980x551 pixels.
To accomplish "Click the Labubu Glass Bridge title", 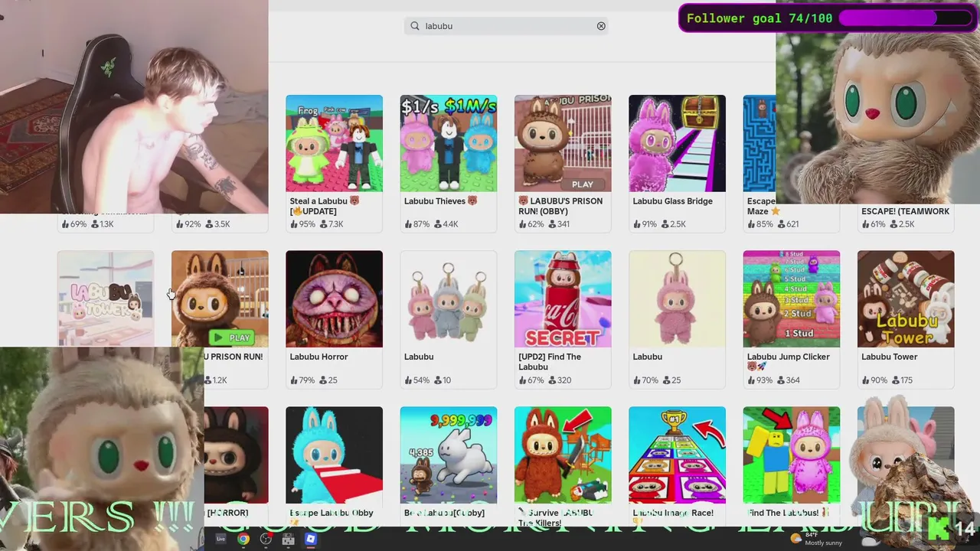I will (x=672, y=201).
